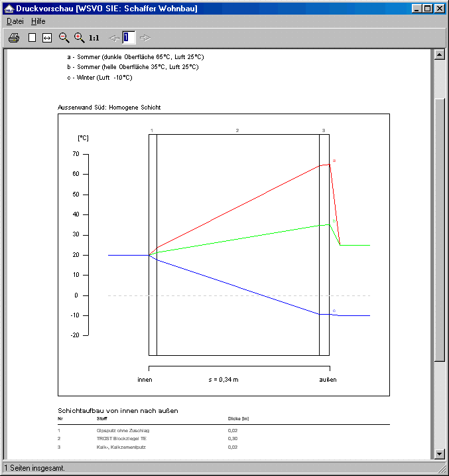Click the scrollbar up arrow
This screenshot has width=449, height=476.
point(438,55)
